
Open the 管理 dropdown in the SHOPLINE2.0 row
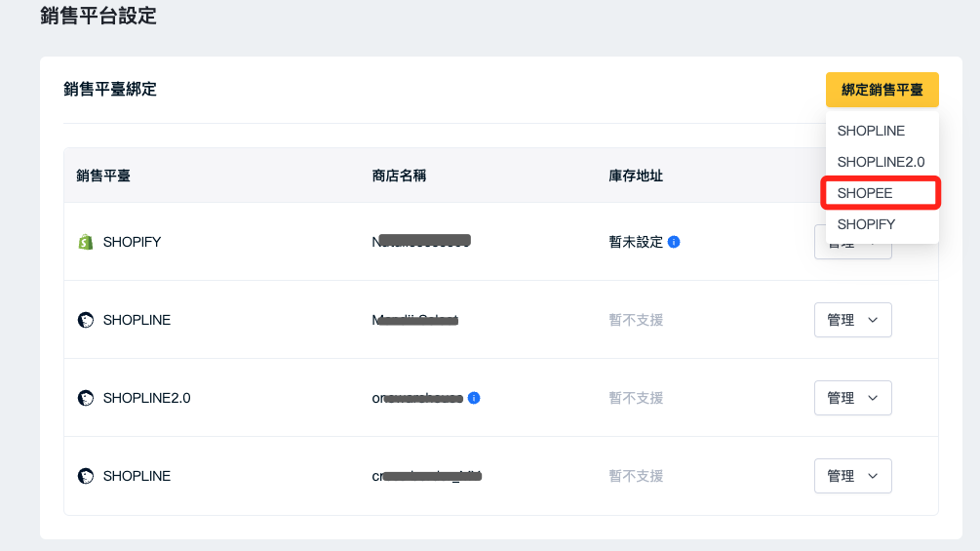852,398
